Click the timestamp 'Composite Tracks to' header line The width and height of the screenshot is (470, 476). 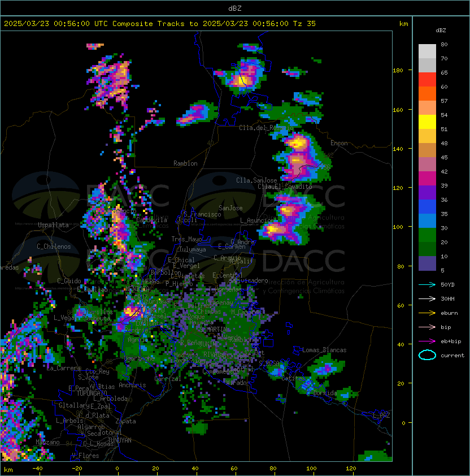click(160, 24)
